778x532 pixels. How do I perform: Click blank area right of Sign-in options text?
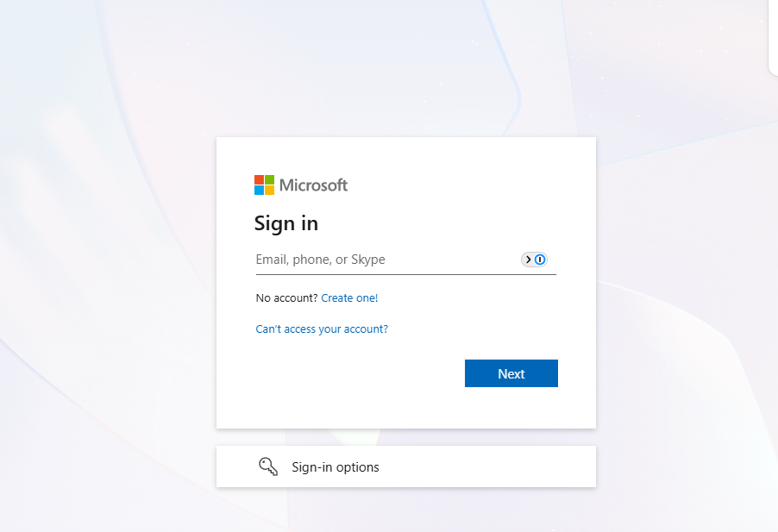coord(486,466)
